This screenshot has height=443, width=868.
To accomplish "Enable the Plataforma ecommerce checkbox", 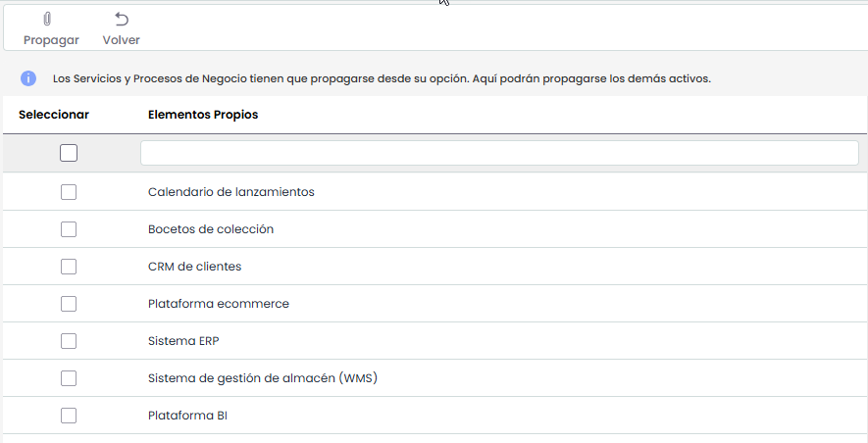I will pos(69,304).
